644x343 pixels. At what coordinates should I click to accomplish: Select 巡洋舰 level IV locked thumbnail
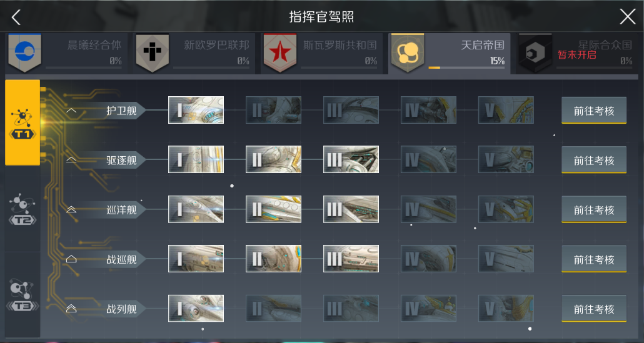(x=428, y=209)
